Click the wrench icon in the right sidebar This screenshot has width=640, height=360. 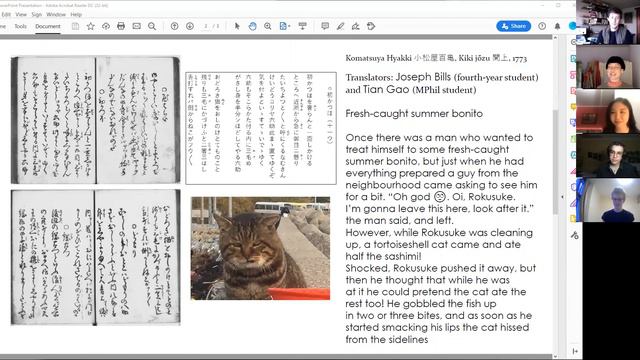click(574, 235)
